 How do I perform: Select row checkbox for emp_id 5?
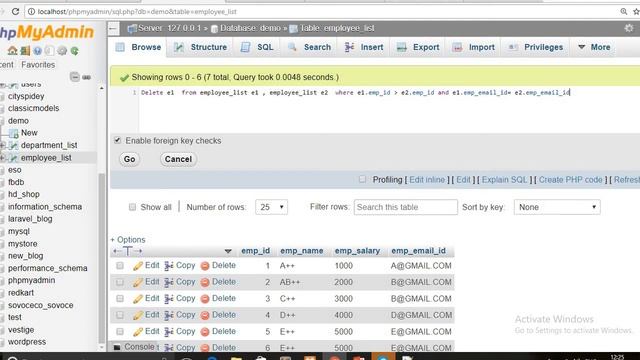120,332
